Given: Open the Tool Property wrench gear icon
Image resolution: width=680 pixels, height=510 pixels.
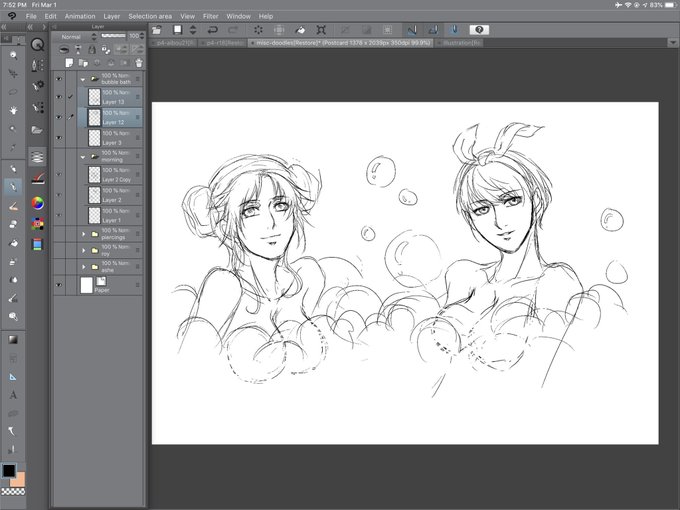Looking at the screenshot, I should coord(38,85).
